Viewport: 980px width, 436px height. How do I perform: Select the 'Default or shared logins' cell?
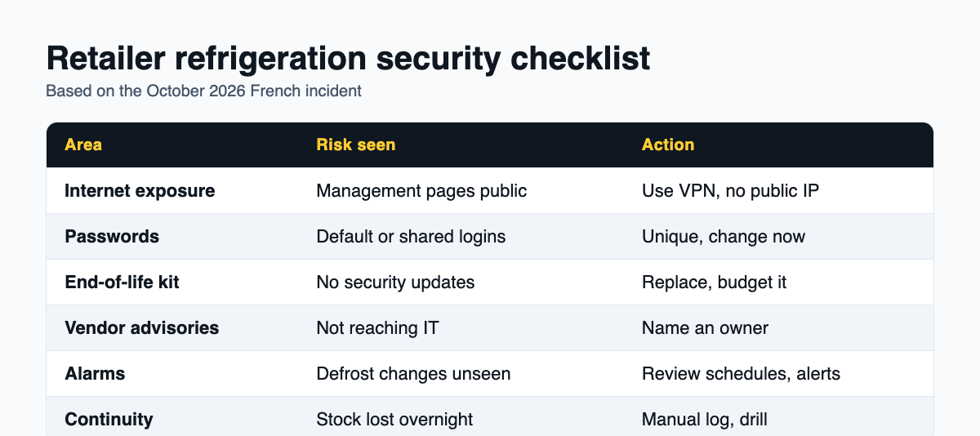461,237
